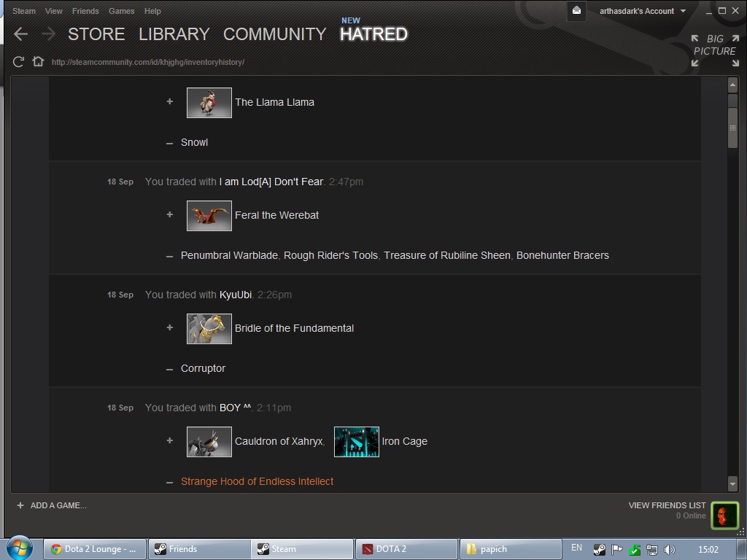Click the Corruptor item text

click(x=203, y=368)
